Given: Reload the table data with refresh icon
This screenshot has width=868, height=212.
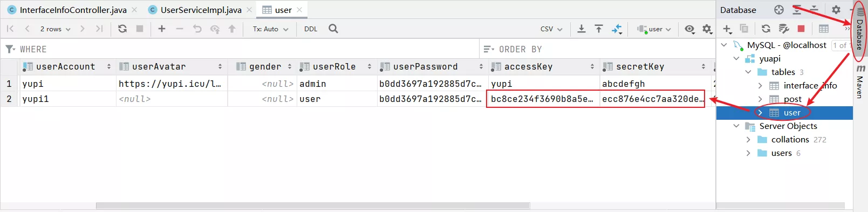Looking at the screenshot, I should point(122,29).
